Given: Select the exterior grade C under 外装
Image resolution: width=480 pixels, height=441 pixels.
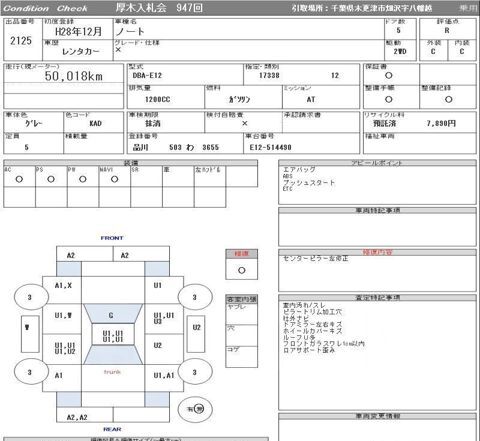Looking at the screenshot, I should point(433,52).
